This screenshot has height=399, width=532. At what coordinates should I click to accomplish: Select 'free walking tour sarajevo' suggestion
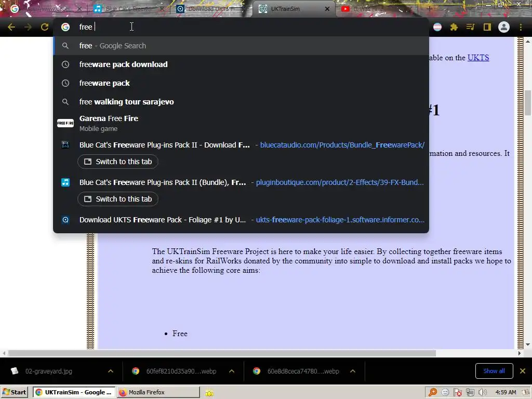[241, 102]
